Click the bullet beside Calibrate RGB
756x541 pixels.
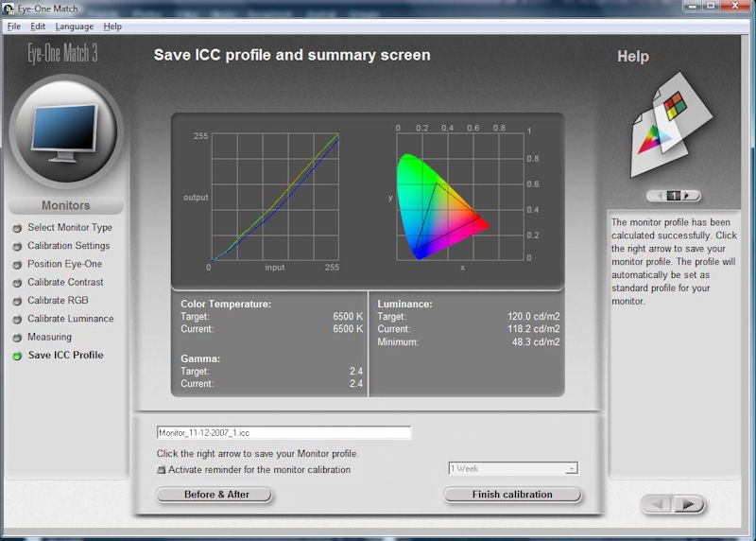[17, 301]
